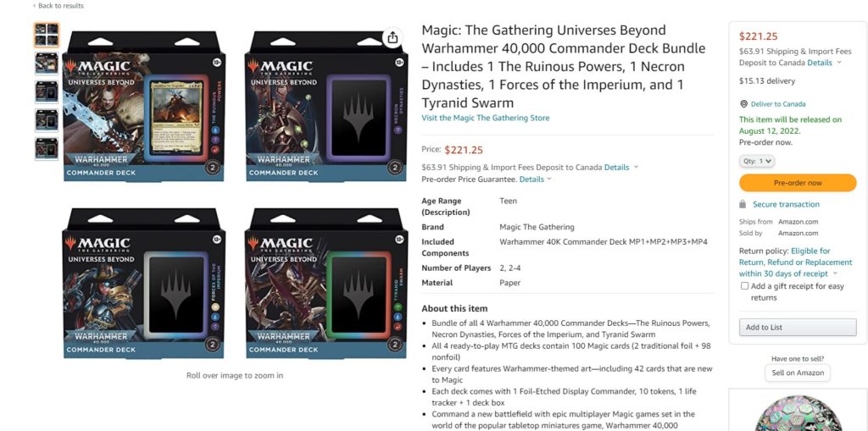This screenshot has height=431, width=868.
Task: Click the main product image to zoom
Action: tap(235, 195)
